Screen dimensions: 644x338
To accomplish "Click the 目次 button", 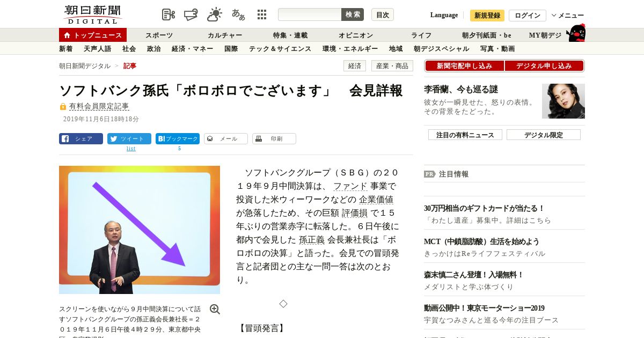I will pyautogui.click(x=383, y=14).
